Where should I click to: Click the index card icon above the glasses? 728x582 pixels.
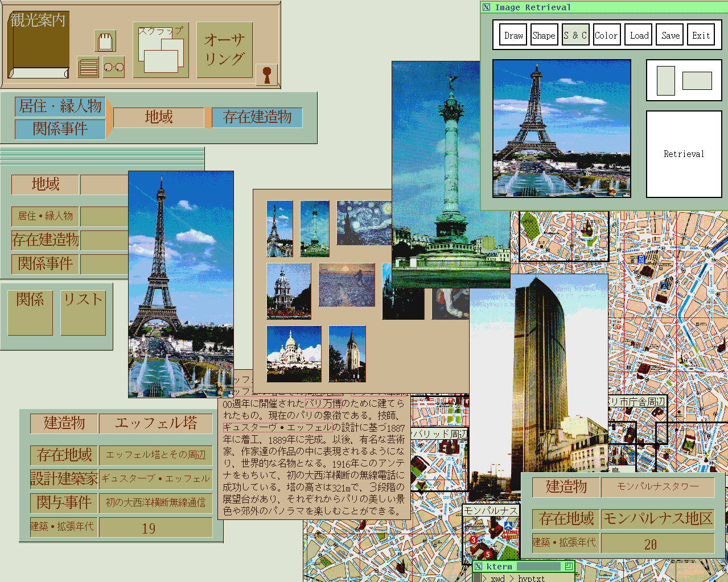coord(105,41)
